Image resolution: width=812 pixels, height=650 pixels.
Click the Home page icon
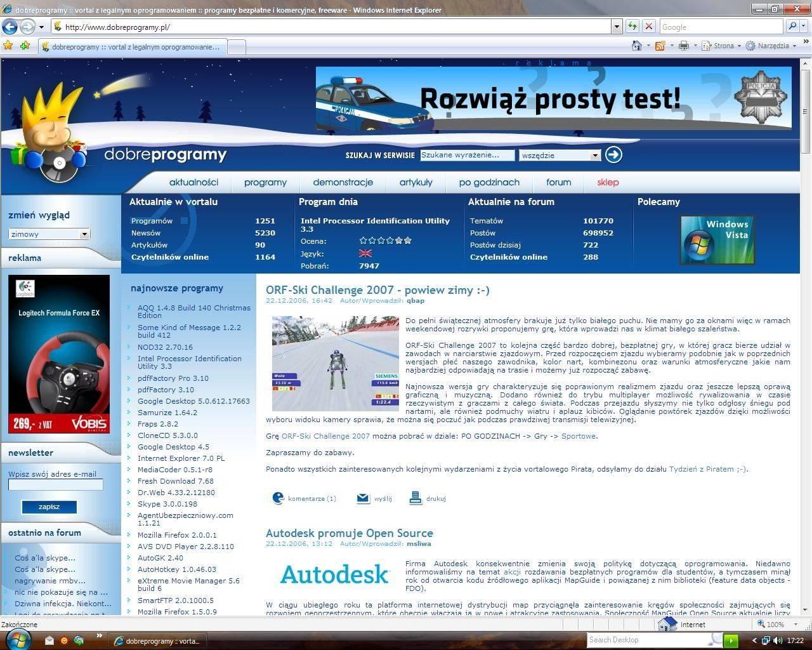click(x=637, y=46)
